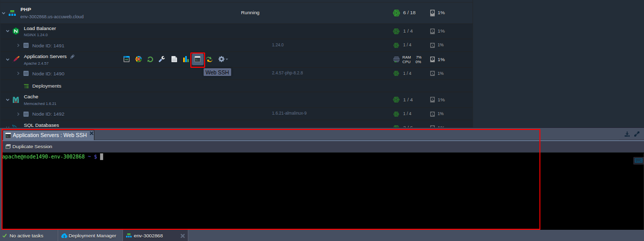644x241 pixels.
Task: Show the Statistics bar chart icon
Action: [x=186, y=60]
